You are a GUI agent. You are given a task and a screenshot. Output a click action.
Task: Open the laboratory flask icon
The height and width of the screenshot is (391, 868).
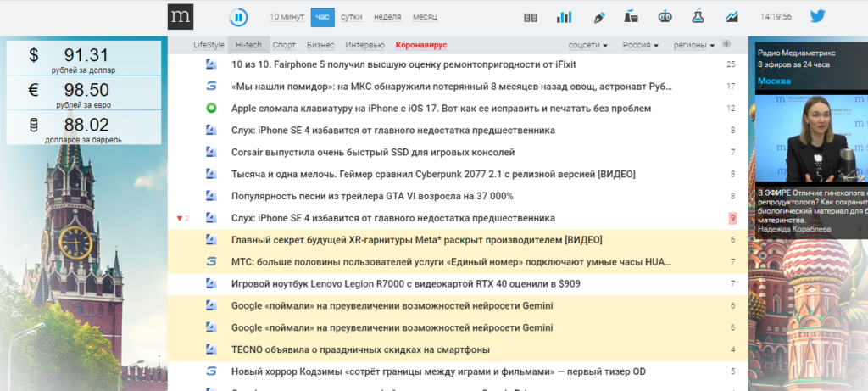[698, 17]
